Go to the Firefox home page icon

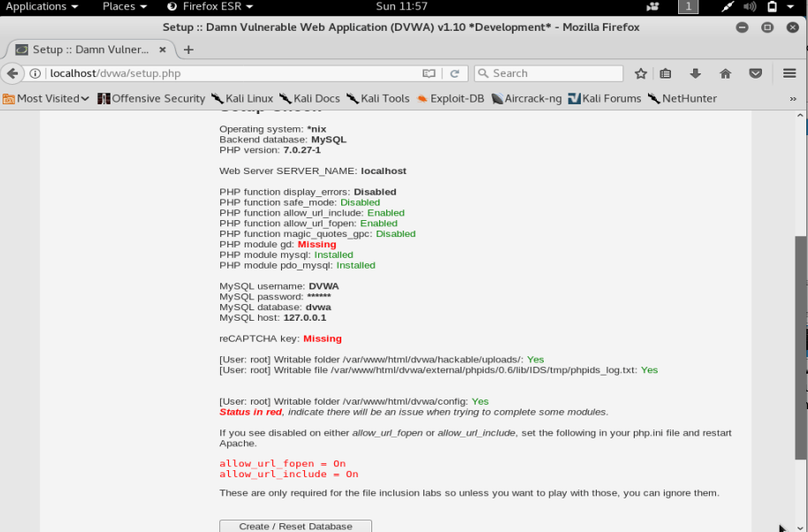tap(726, 73)
